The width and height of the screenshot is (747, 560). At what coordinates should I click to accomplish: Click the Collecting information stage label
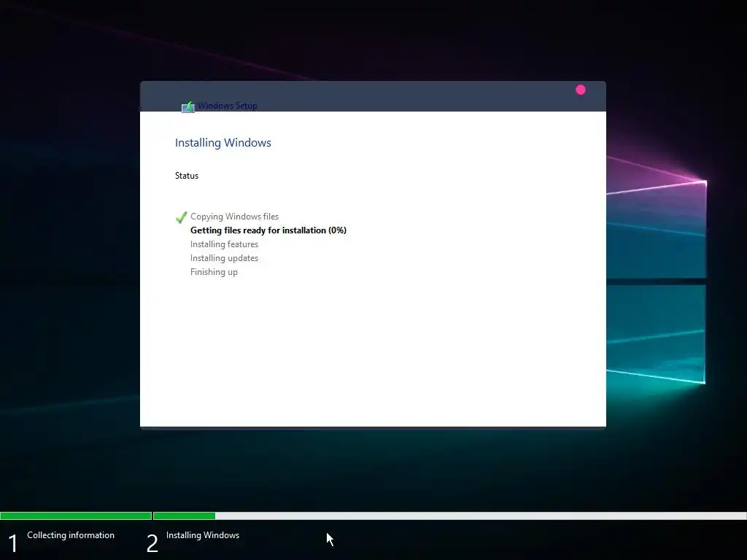(x=71, y=535)
